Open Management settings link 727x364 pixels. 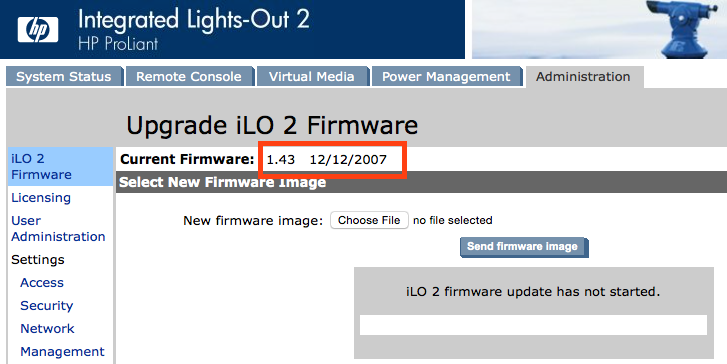point(62,351)
